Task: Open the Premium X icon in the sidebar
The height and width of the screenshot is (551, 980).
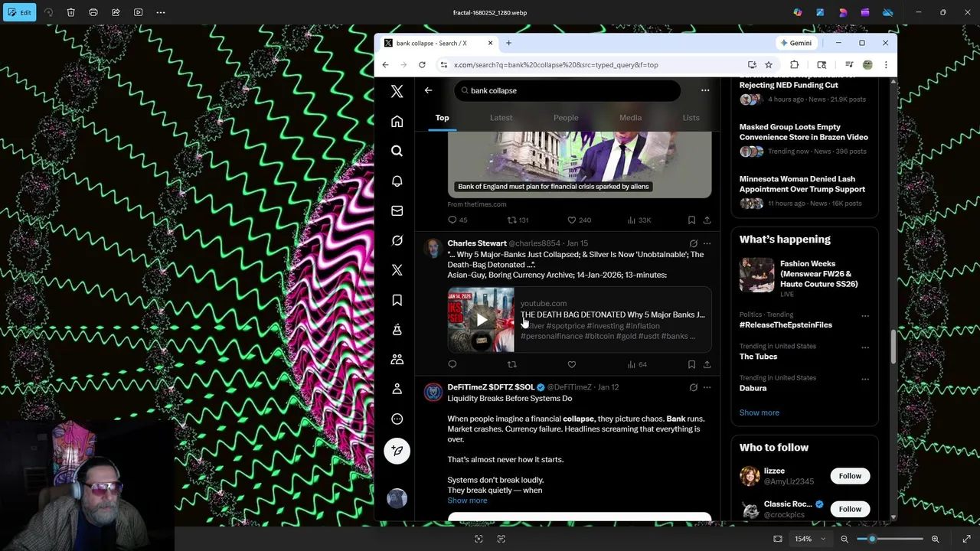Action: [397, 270]
